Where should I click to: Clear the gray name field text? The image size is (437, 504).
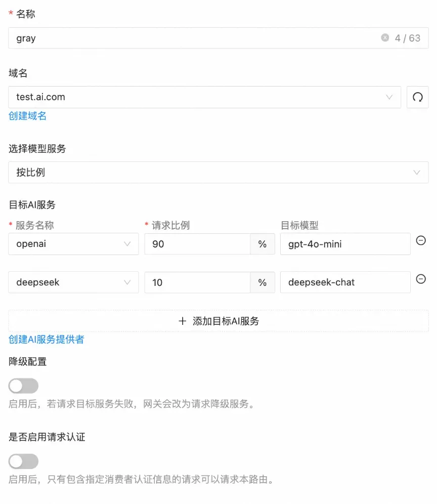click(384, 38)
